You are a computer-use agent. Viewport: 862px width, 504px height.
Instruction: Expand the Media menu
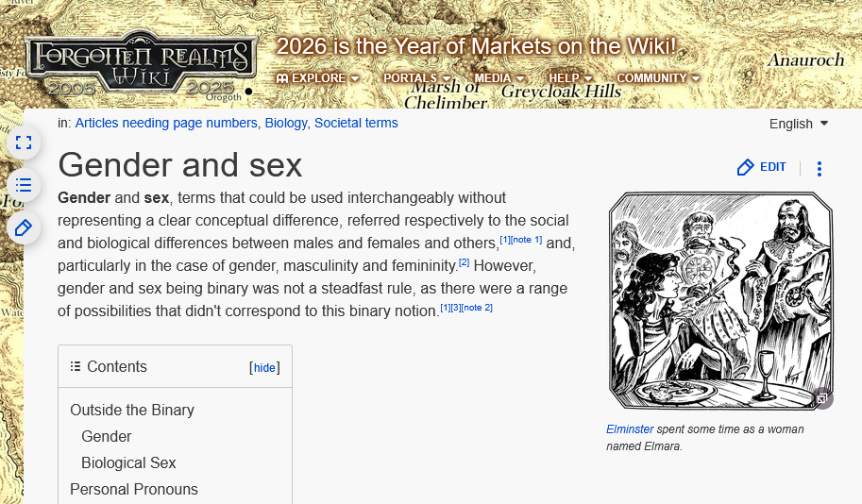499,78
